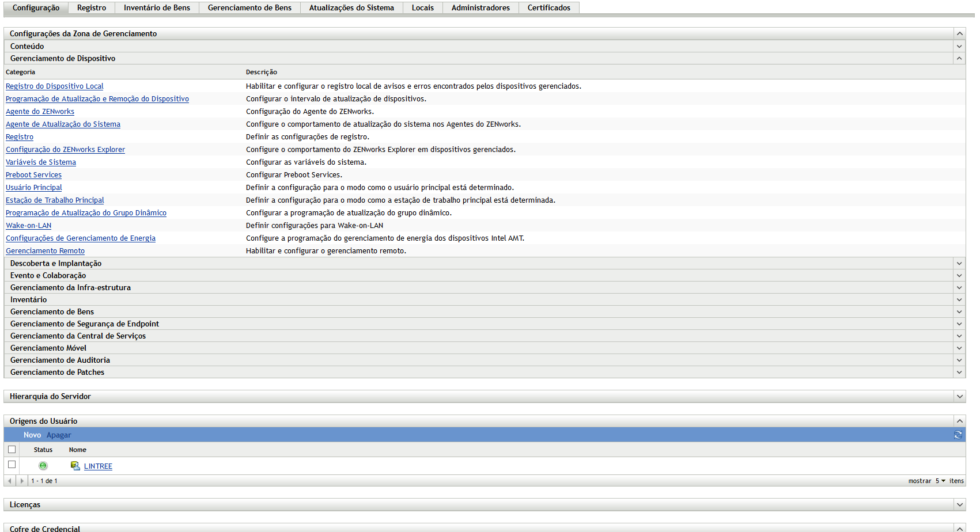
Task: Open the Wake-on-LAN settings link
Action: pyautogui.click(x=29, y=226)
